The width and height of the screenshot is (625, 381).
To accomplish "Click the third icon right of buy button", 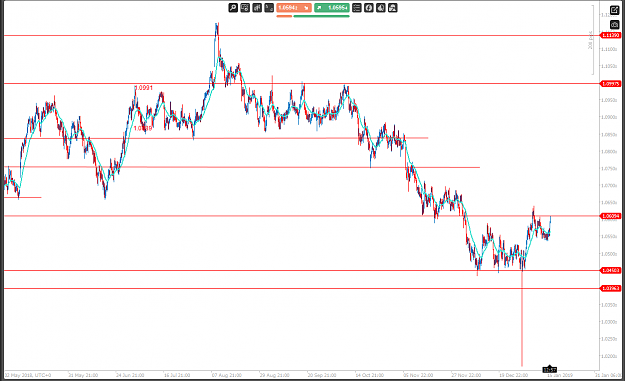I will [x=381, y=8].
